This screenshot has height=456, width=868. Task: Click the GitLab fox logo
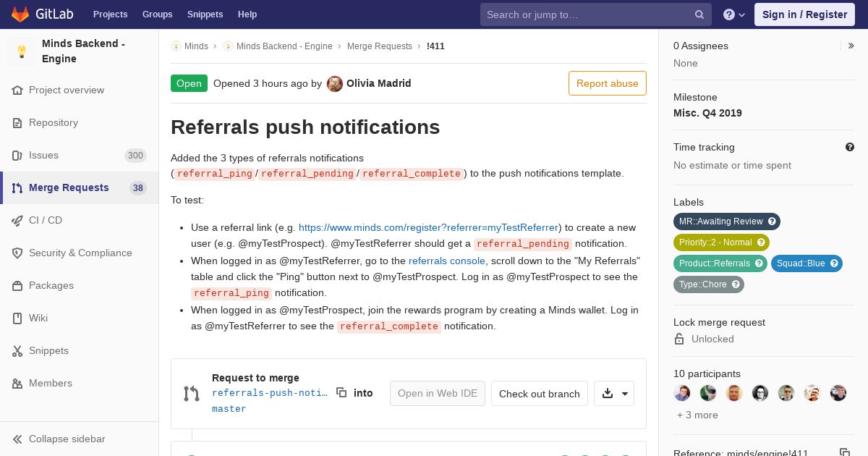20,14
